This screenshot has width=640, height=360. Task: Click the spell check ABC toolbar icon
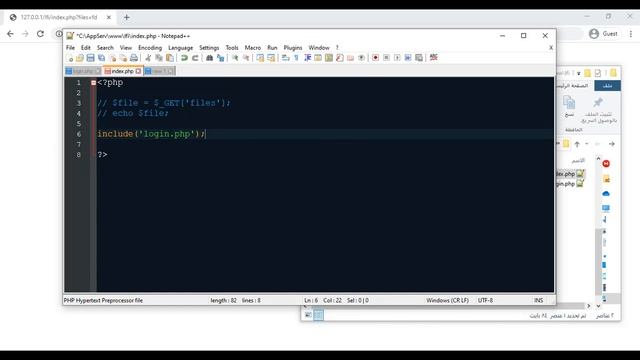tap(433, 58)
